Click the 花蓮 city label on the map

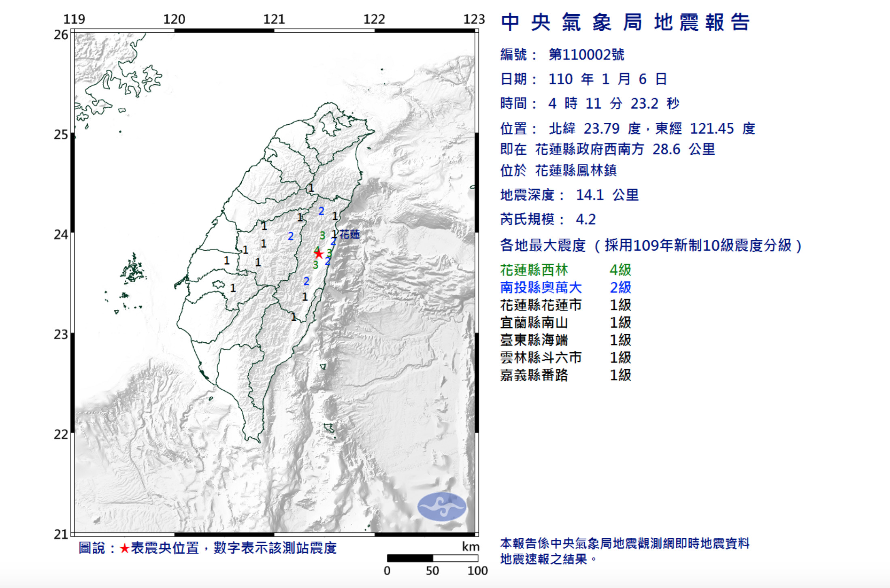[349, 234]
